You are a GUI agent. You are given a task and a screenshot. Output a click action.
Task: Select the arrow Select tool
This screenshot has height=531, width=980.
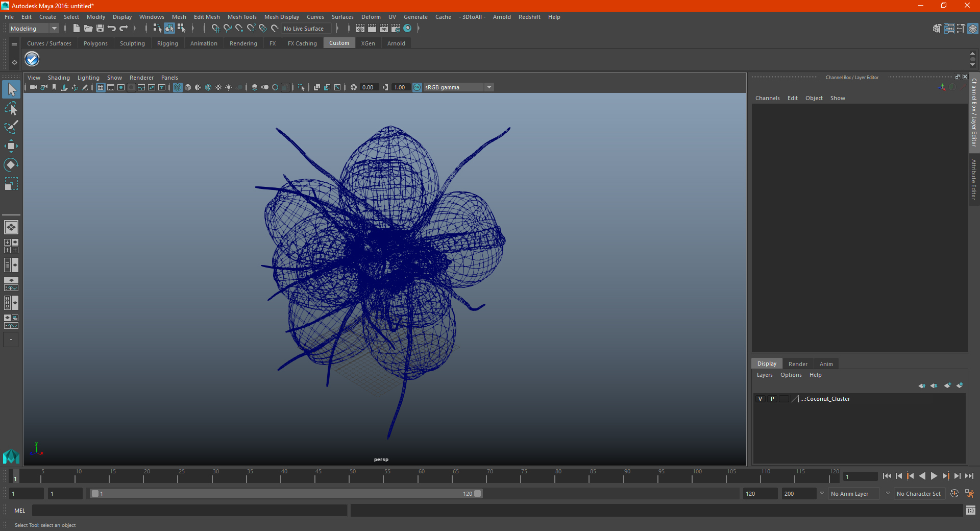click(11, 90)
